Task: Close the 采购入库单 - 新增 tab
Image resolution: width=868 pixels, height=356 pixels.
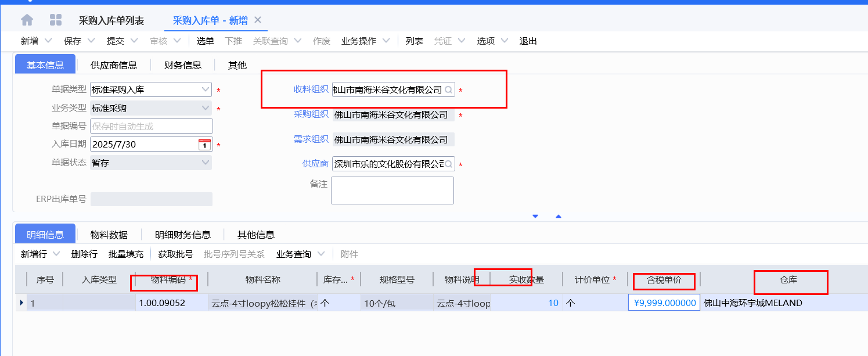Action: pyautogui.click(x=258, y=20)
